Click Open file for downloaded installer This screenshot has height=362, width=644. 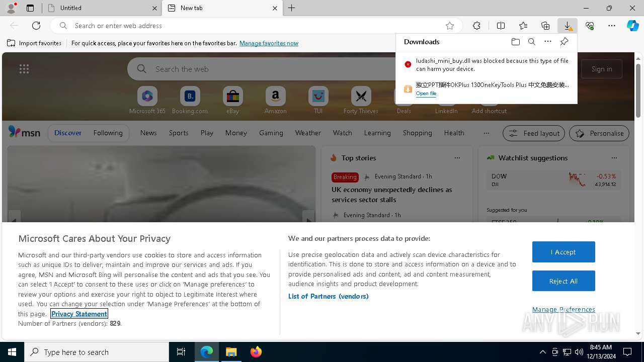(426, 94)
